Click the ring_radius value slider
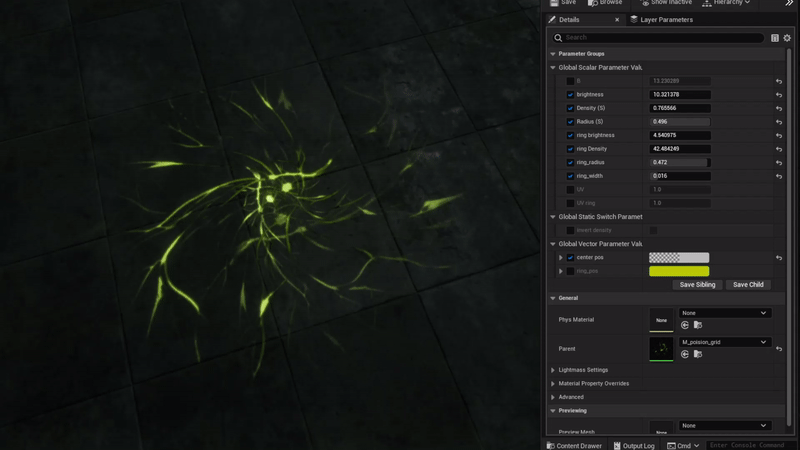The height and width of the screenshot is (450, 800). click(680, 162)
